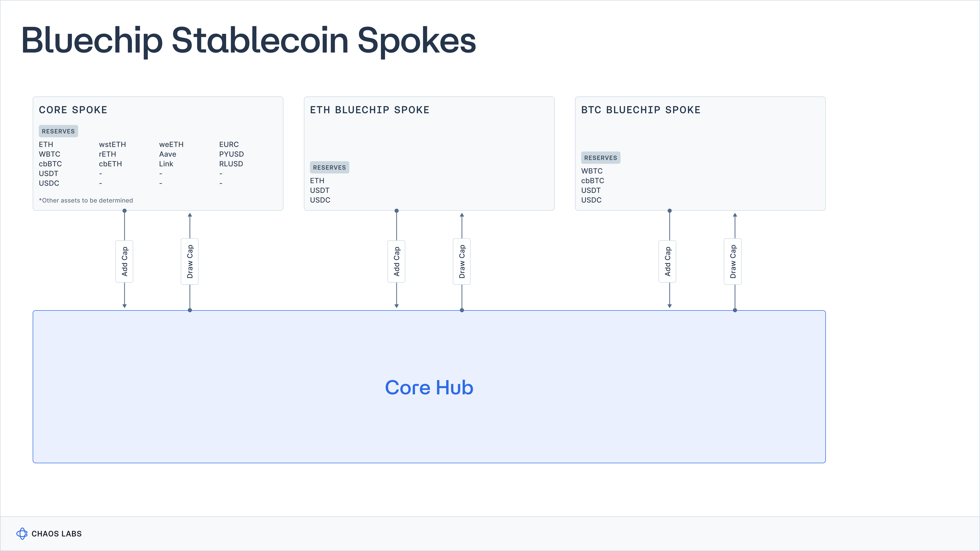Click the Core Spoke RESERVES badge
Screen dimensions: 980x551
tap(58, 131)
